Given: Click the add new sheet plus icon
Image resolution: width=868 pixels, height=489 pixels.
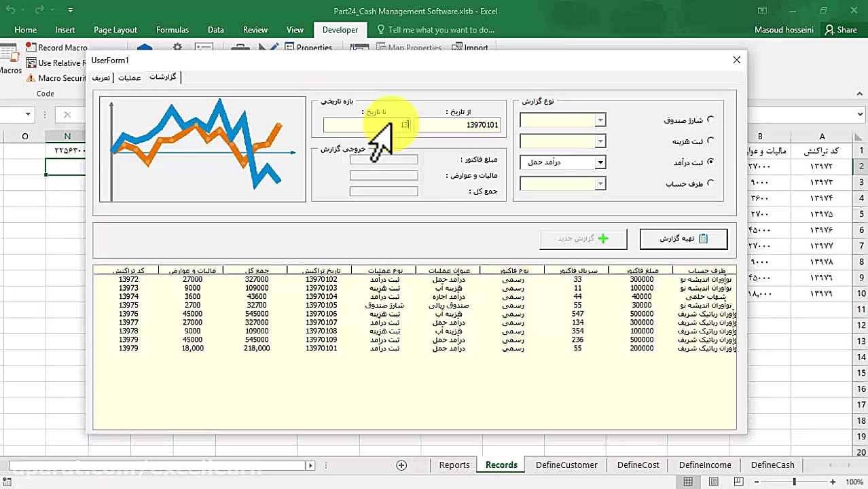Looking at the screenshot, I should point(401,465).
